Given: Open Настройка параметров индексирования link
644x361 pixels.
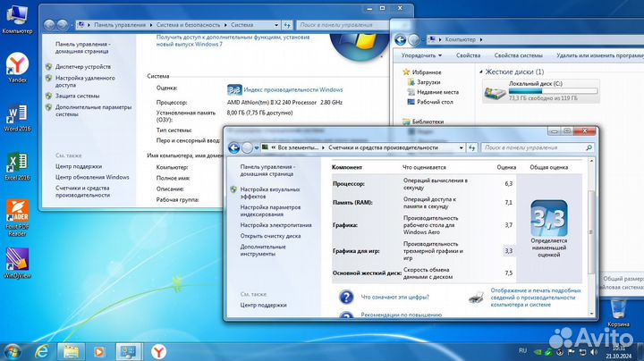Looking at the screenshot, I should click(x=270, y=211).
